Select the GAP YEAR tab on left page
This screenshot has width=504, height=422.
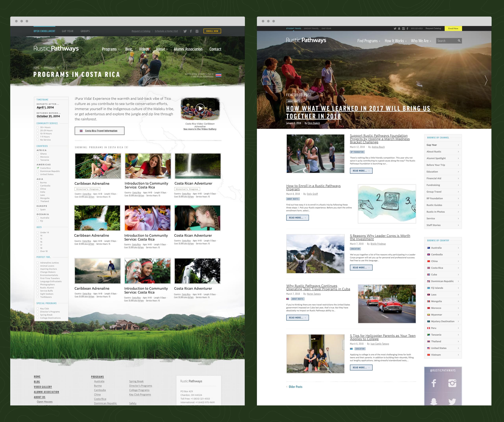[68, 31]
